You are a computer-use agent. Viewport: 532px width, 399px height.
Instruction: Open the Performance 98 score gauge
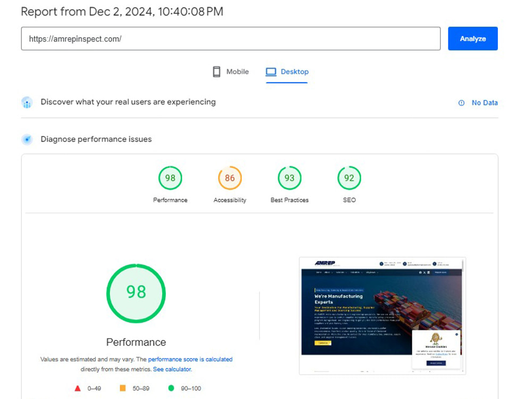tap(170, 178)
